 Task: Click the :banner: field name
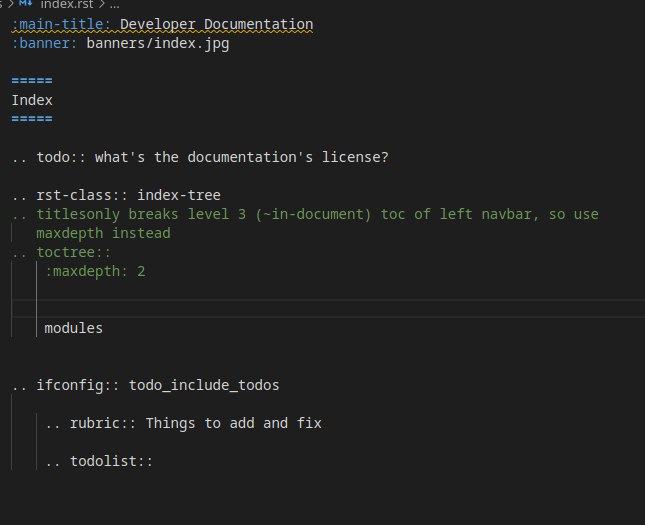(x=44, y=43)
